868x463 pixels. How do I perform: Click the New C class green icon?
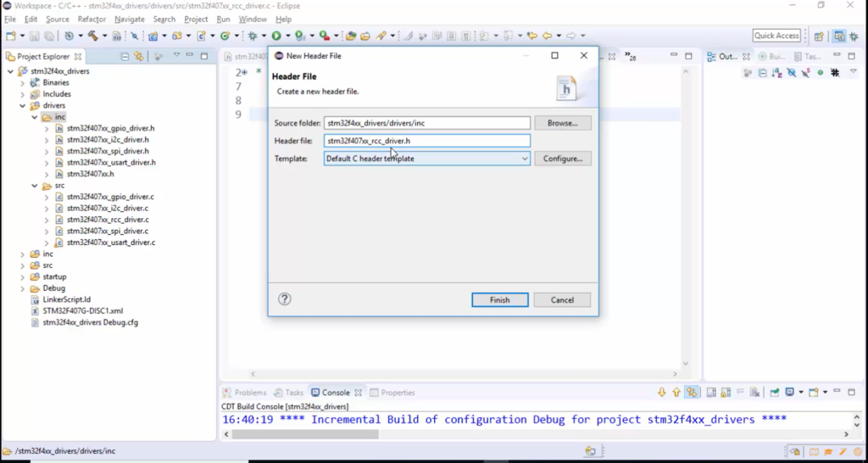pos(225,36)
